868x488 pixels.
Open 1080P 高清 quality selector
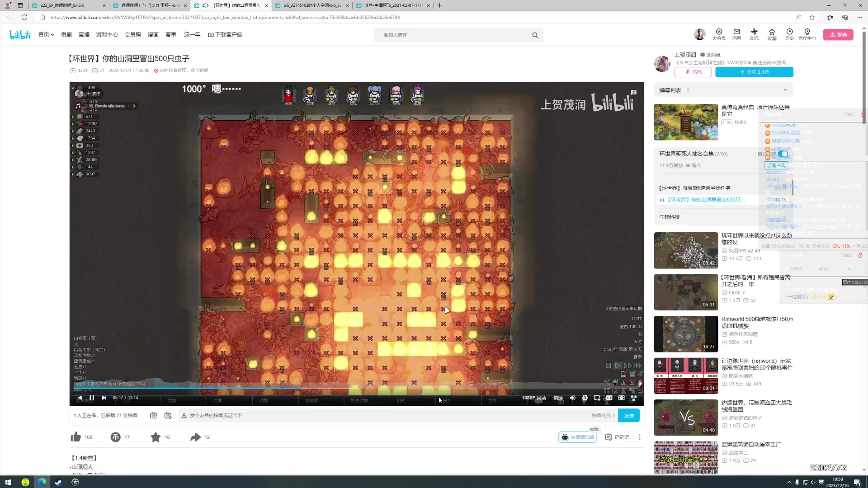533,398
